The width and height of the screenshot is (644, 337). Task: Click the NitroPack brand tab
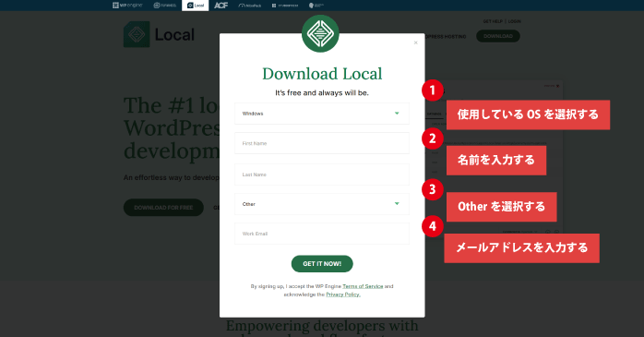250,6
